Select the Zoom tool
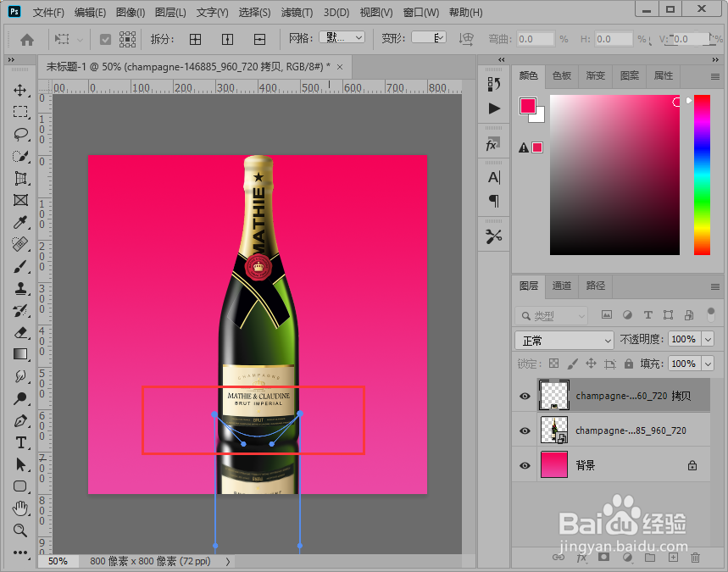The image size is (728, 572). (20, 530)
